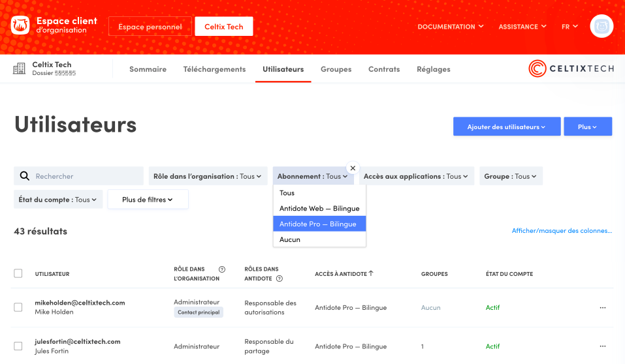This screenshot has width=625, height=364.
Task: Click the Celtix Tech building icon
Action: [20, 68]
